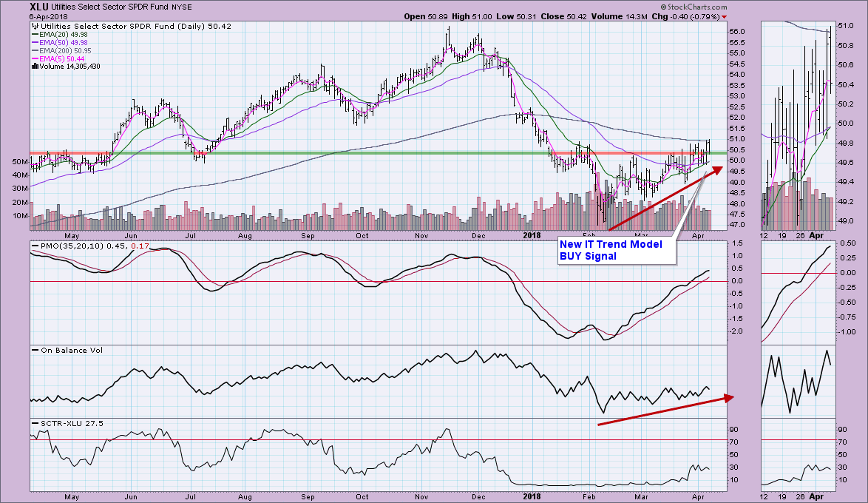
Task: Click 49.6 on the thumbnail price axis
Action: (845, 162)
